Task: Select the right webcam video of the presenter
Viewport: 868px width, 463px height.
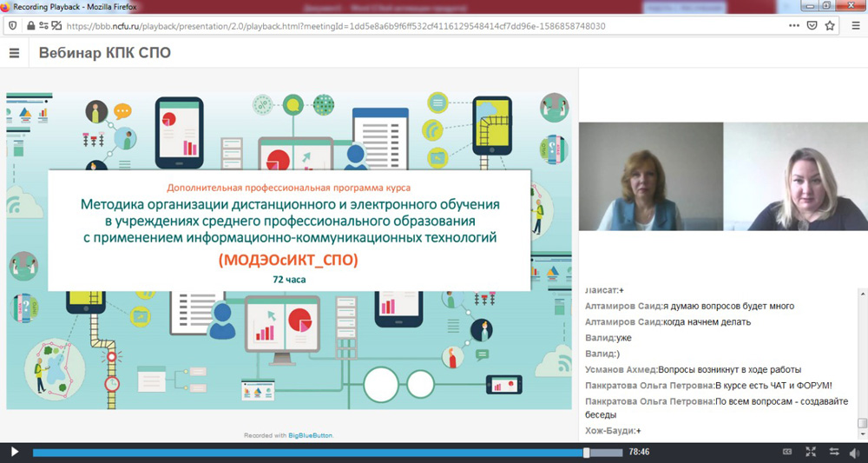Action: pos(796,176)
